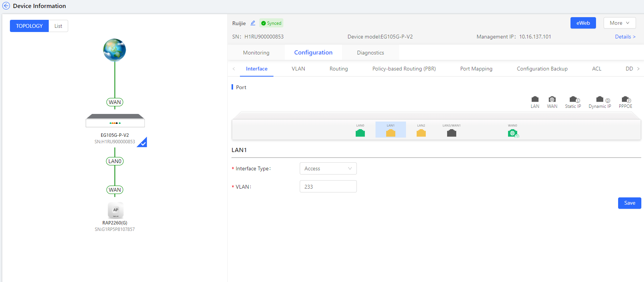
Task: Click the Device model EG105G-P-V2 text
Action: (x=380, y=37)
